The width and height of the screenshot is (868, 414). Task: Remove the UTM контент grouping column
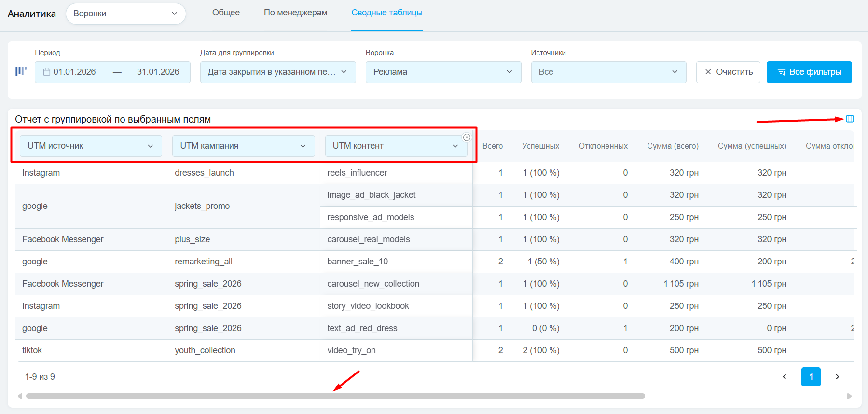tap(467, 138)
